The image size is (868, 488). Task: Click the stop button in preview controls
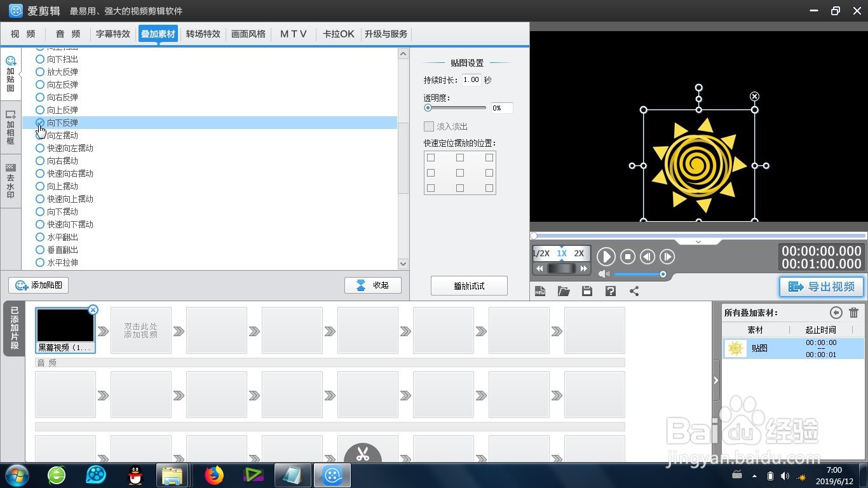pyautogui.click(x=628, y=257)
